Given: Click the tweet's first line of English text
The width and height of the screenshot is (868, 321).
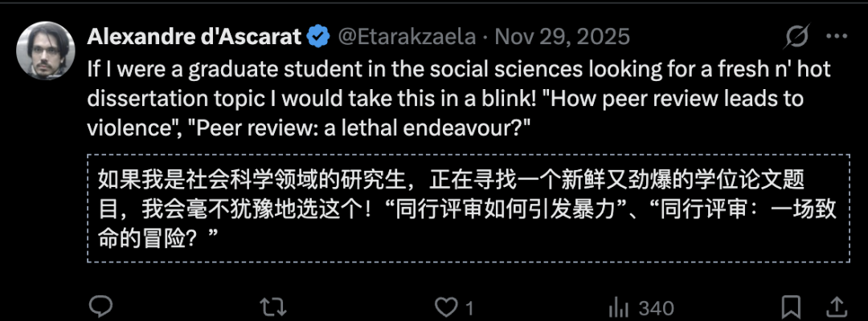Looking at the screenshot, I should coord(458,70).
